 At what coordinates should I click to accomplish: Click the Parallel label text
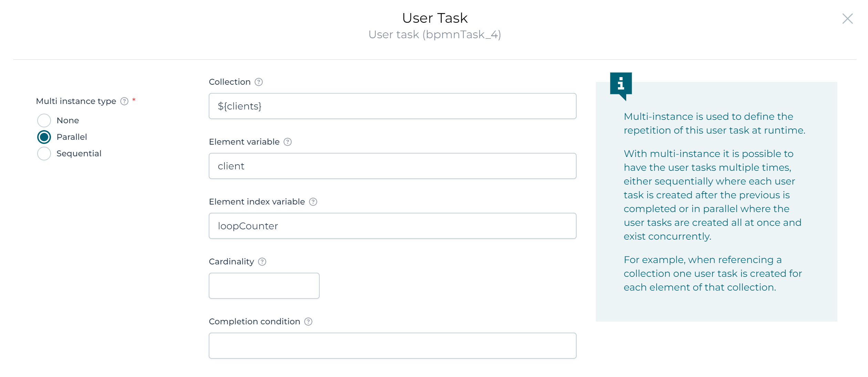(72, 137)
